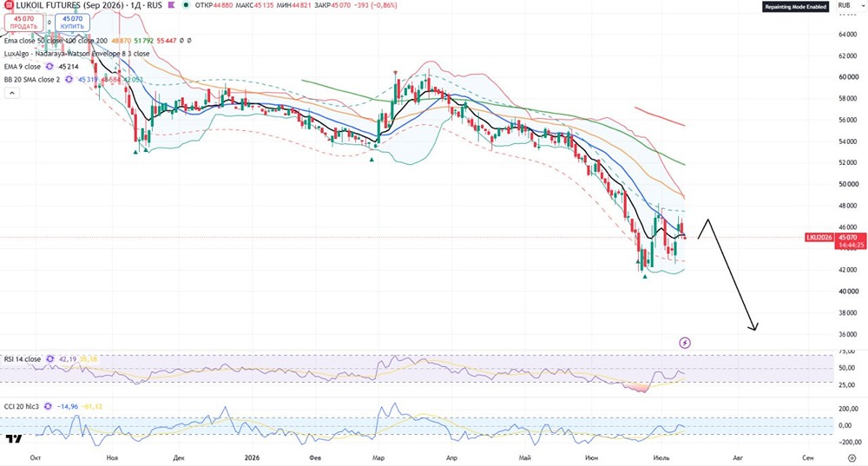Click the purple flag icon beside symbol

coord(171,5)
